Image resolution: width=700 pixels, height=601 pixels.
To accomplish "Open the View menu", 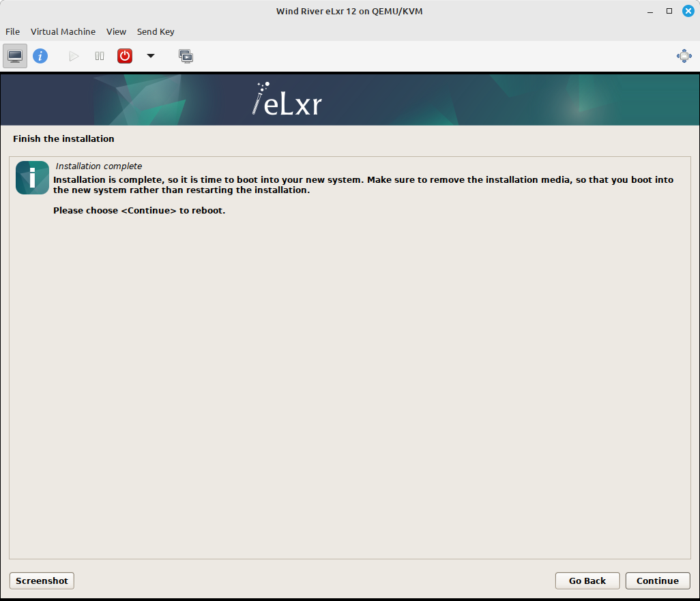I will (x=116, y=31).
